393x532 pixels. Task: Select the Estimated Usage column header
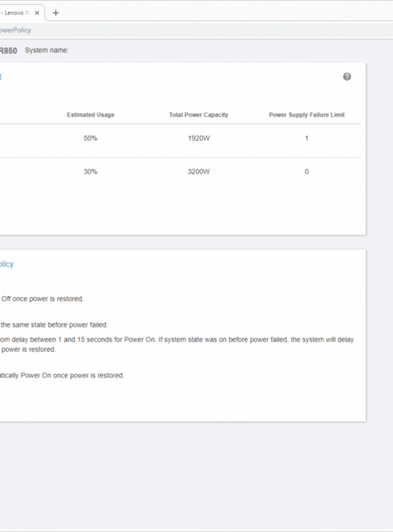coord(91,115)
